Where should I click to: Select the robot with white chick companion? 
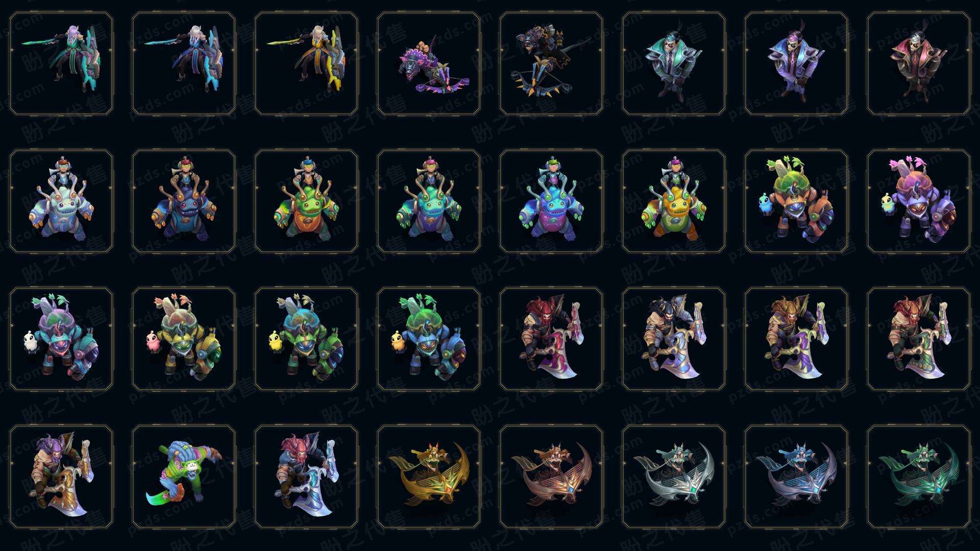click(61, 339)
